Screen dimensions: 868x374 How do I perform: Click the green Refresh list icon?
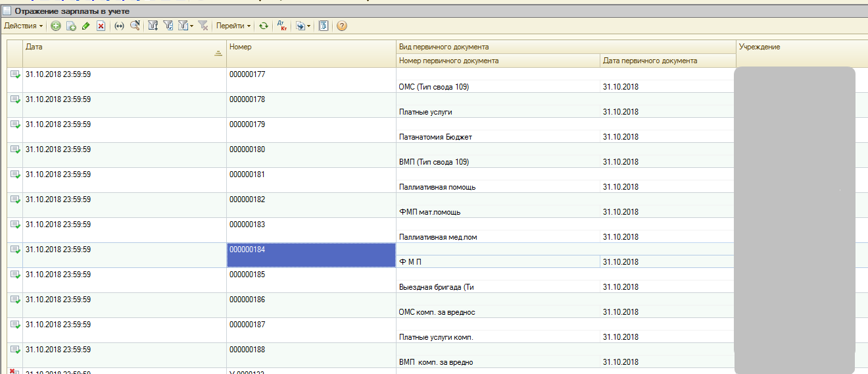point(264,26)
